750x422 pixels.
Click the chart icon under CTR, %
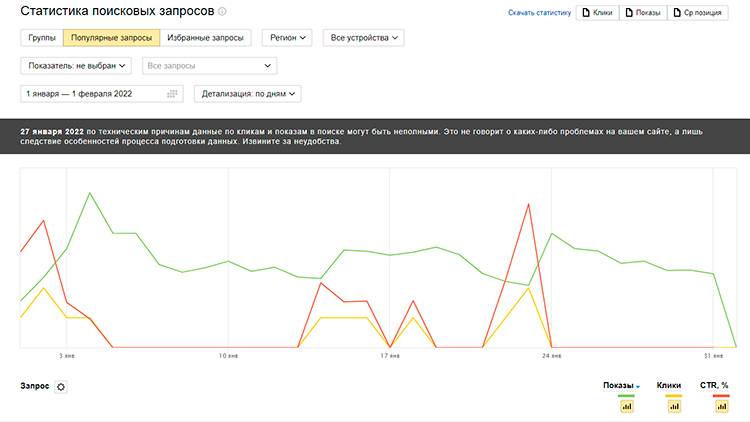721,406
